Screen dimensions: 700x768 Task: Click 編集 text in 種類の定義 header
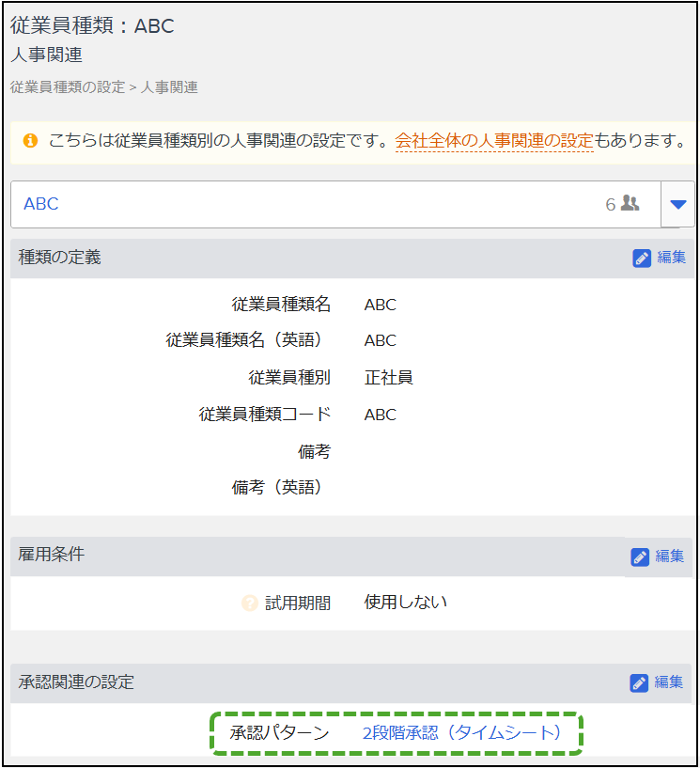coord(671,259)
